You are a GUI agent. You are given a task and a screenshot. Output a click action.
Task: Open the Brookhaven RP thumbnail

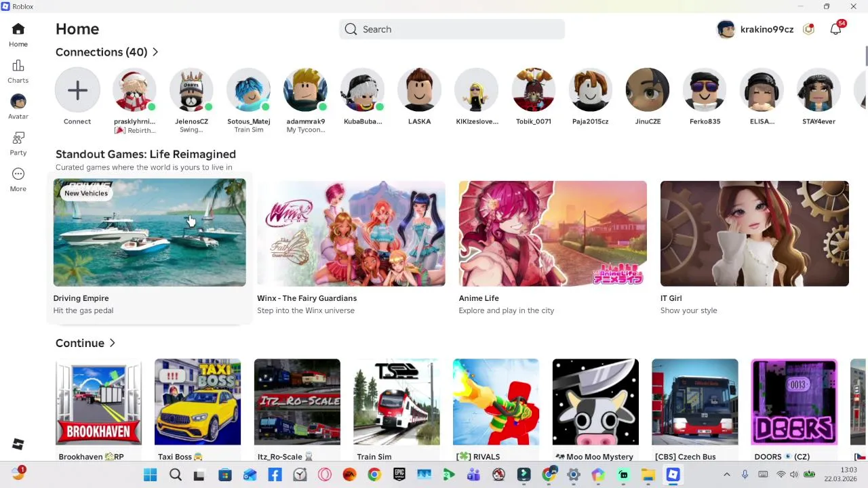98,402
